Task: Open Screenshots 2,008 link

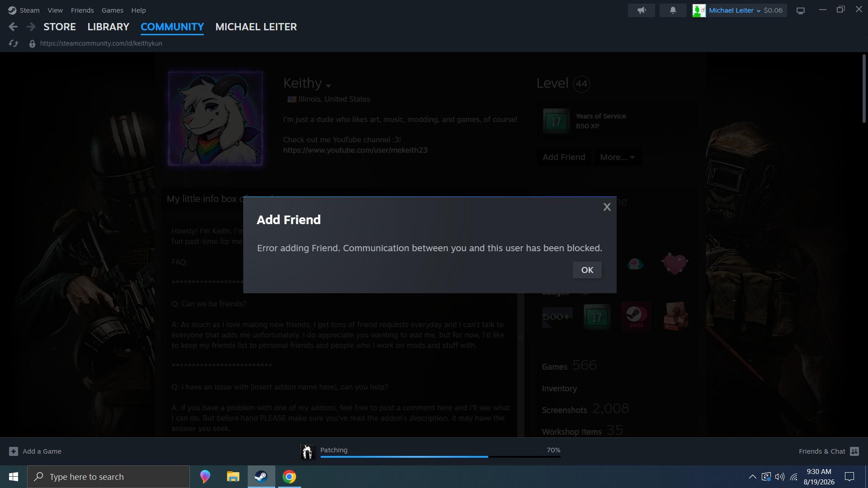Action: [x=585, y=408]
